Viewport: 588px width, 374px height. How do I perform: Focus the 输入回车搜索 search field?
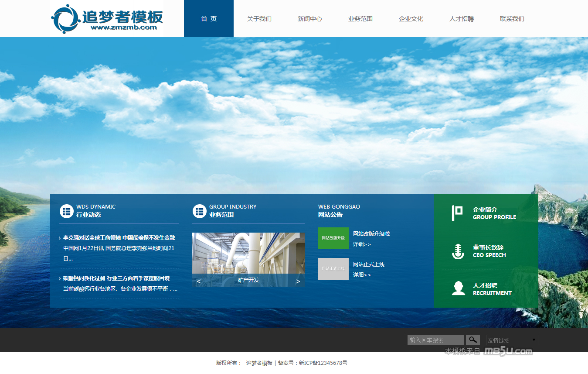[435, 340]
